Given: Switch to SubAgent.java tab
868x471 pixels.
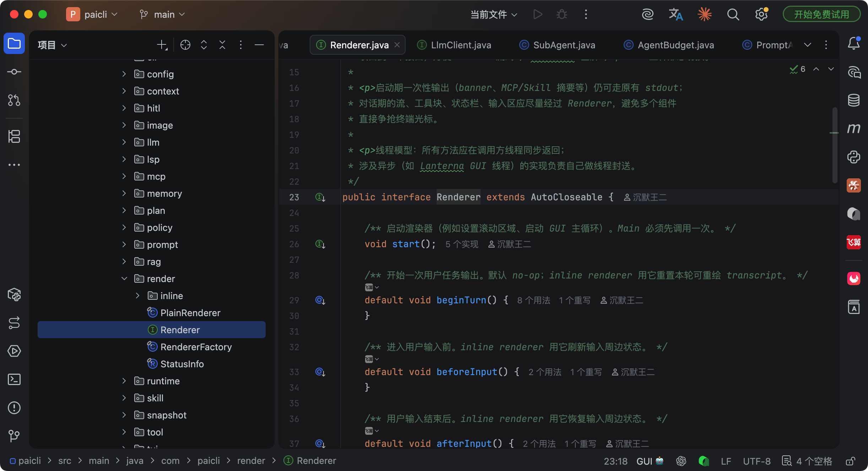Looking at the screenshot, I should pyautogui.click(x=558, y=45).
